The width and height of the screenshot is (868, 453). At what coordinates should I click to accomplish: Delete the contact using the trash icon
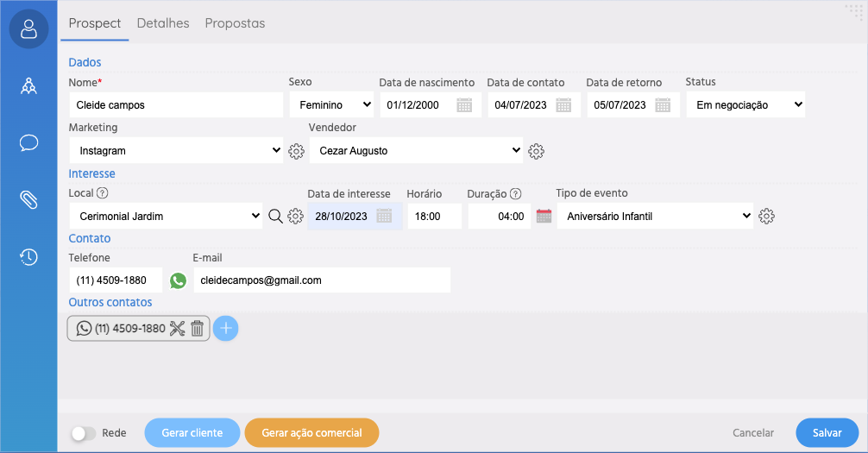[197, 328]
